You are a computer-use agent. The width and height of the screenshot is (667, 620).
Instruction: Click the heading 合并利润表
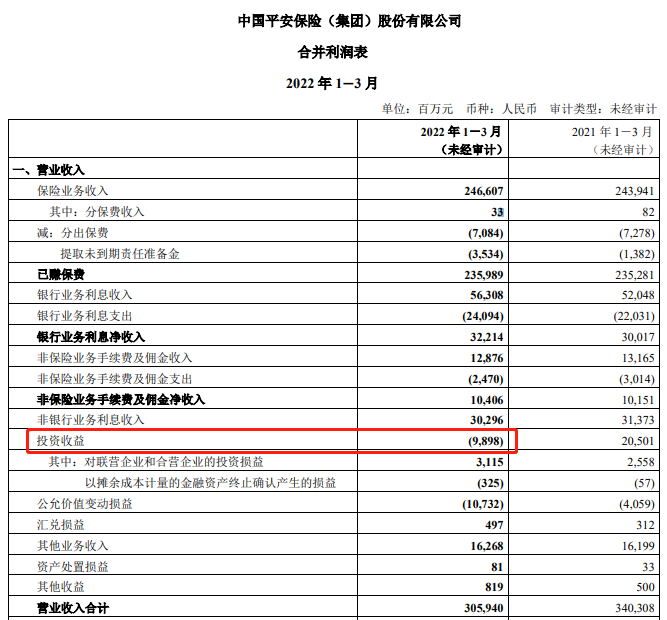click(332, 52)
